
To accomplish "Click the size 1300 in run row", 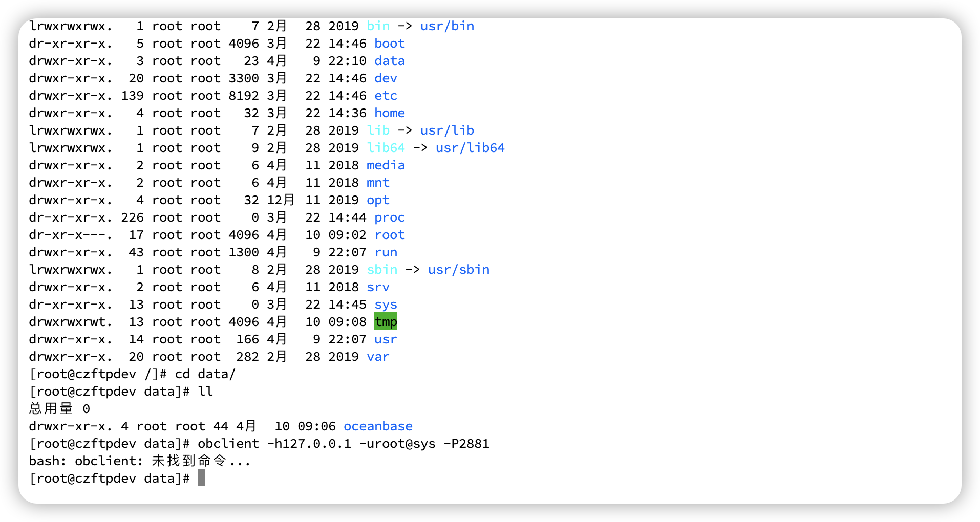I will [x=244, y=252].
